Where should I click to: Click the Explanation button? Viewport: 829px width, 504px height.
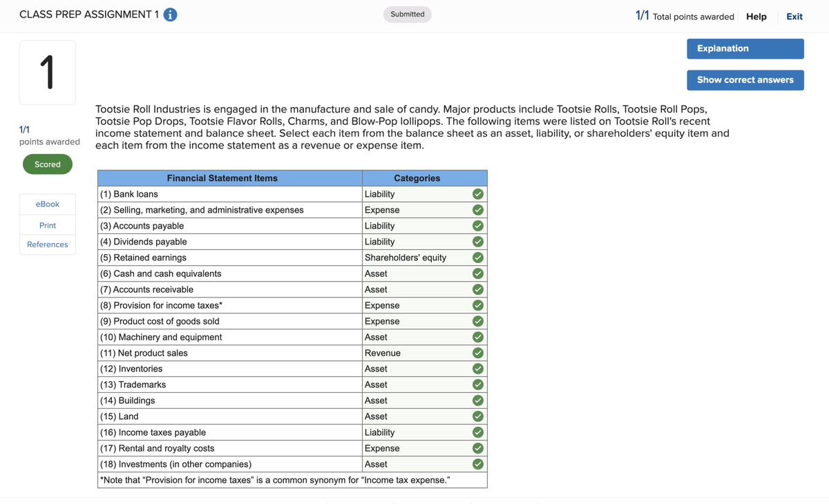745,48
